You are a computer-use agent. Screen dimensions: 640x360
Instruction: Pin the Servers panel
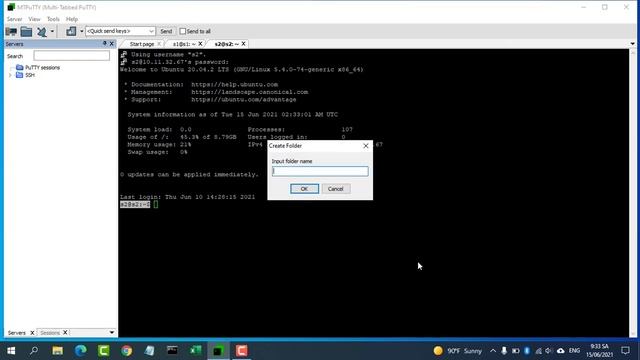(x=104, y=44)
